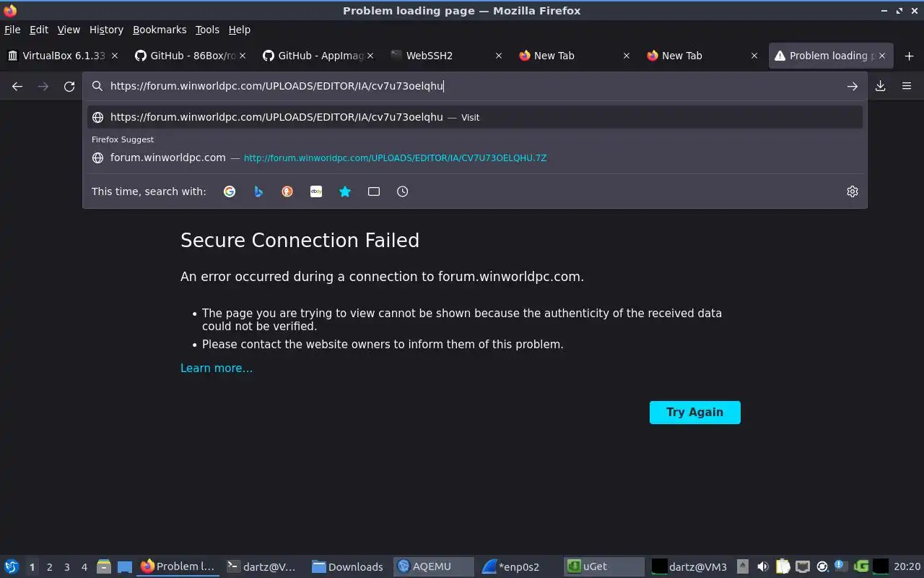924x578 pixels.
Task: Open the Bookmarks menu
Action: tap(160, 30)
